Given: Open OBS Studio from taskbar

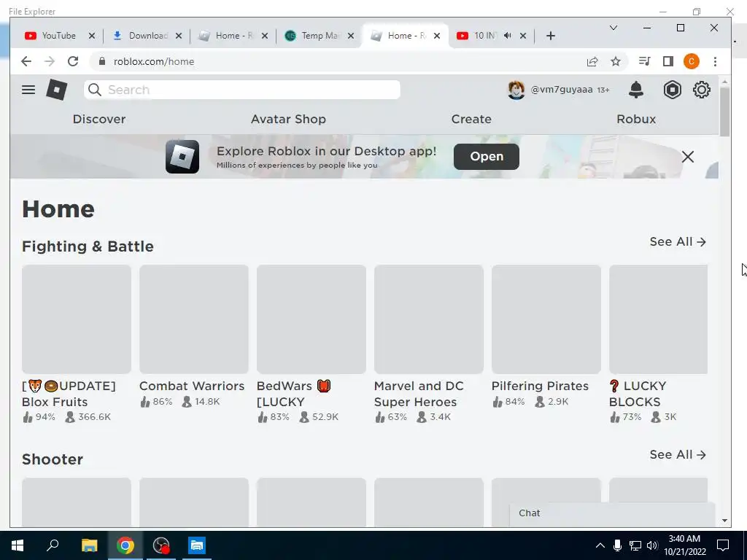Looking at the screenshot, I should coord(161,545).
